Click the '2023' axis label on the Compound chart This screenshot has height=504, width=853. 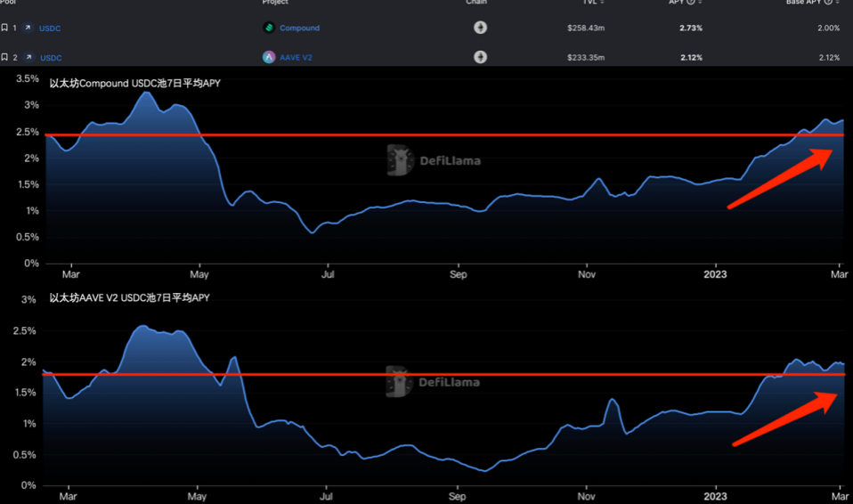(715, 274)
